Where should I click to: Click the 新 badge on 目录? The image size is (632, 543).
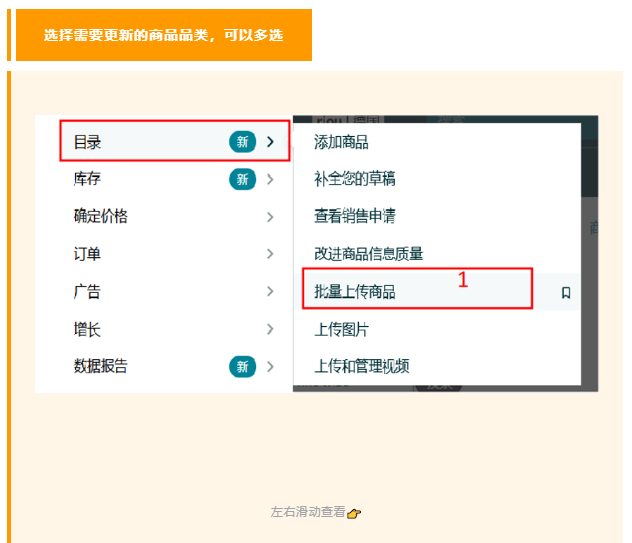[x=242, y=142]
